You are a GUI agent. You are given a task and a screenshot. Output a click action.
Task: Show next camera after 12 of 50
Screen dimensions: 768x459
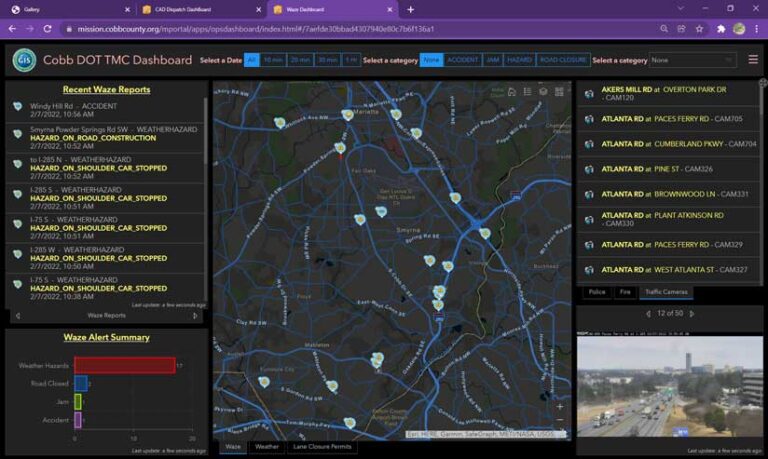(x=692, y=314)
